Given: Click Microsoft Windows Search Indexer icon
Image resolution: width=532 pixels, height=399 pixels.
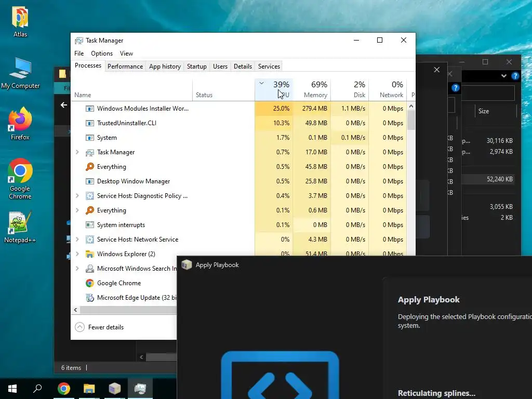Looking at the screenshot, I should (x=89, y=269).
